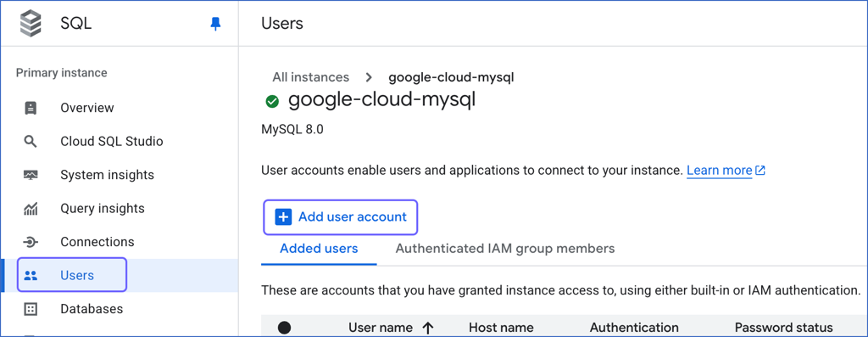
Task: Click the Cloud SQL Studio magnifier icon
Action: (x=31, y=142)
